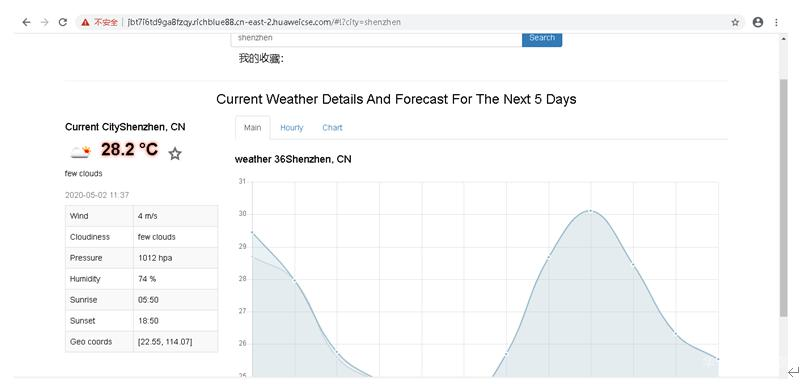Open the Chart tab
800x384 pixels.
click(x=332, y=127)
